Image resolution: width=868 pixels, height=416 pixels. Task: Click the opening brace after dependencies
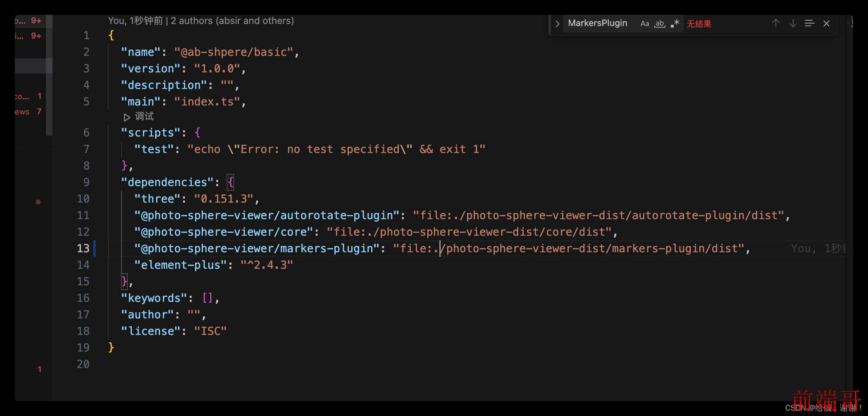[231, 182]
